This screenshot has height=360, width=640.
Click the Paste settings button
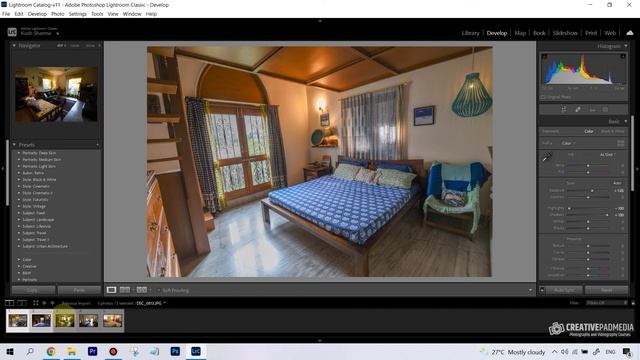click(79, 290)
